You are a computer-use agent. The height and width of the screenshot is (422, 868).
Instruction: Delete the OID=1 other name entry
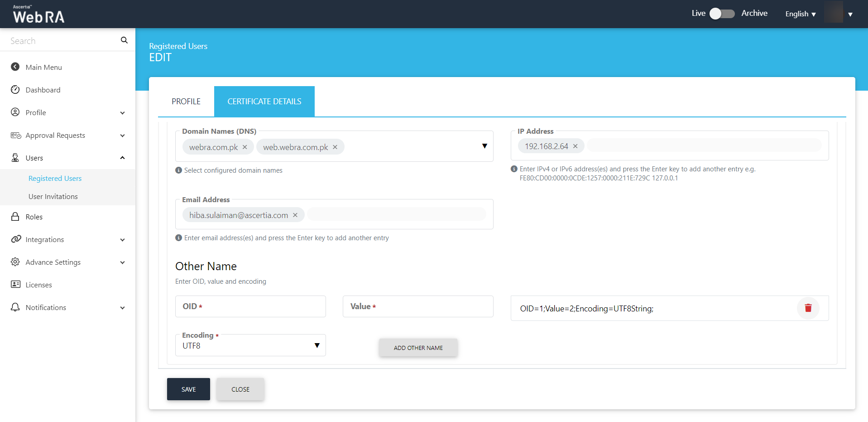[808, 308]
